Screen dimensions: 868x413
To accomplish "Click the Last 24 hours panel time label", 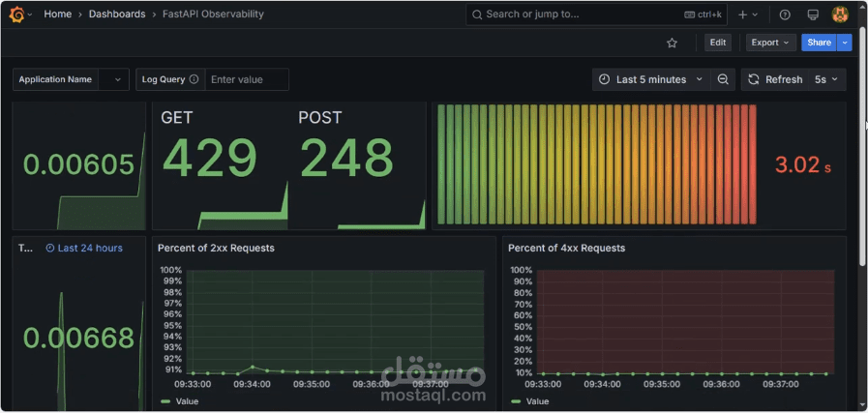I will pyautogui.click(x=84, y=248).
